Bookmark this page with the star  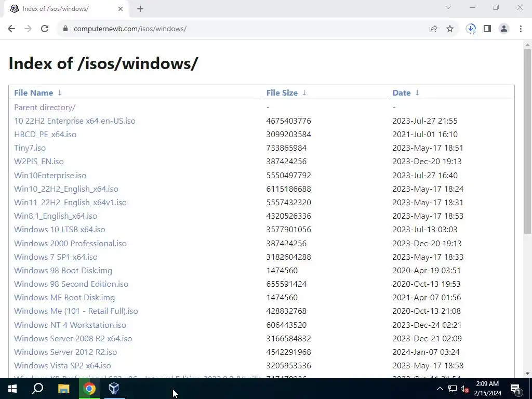(x=450, y=29)
